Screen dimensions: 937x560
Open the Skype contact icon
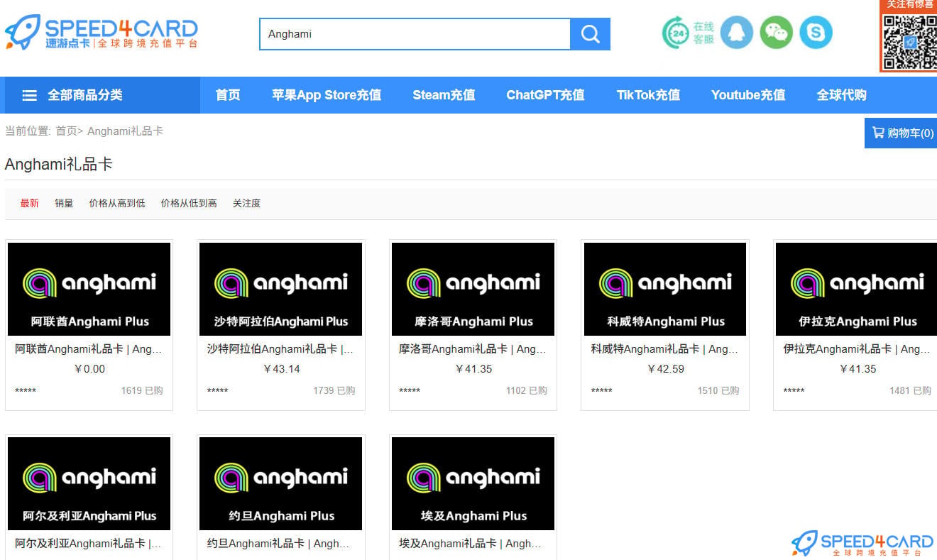[816, 33]
